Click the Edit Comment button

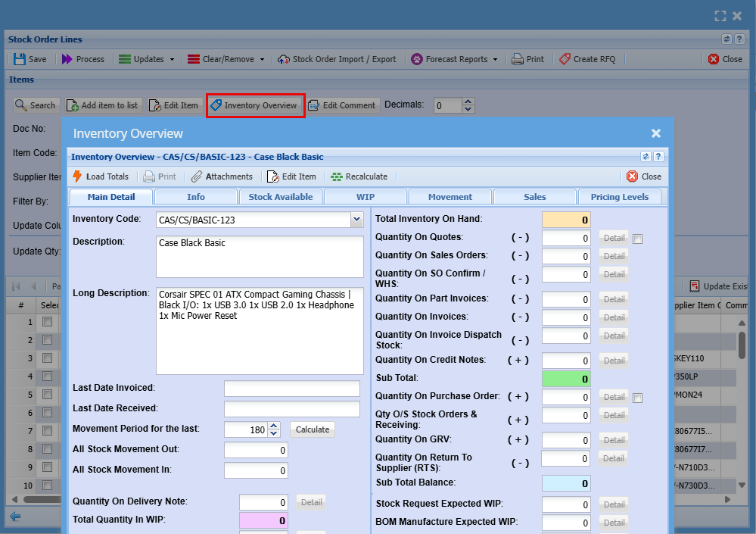[x=341, y=105]
